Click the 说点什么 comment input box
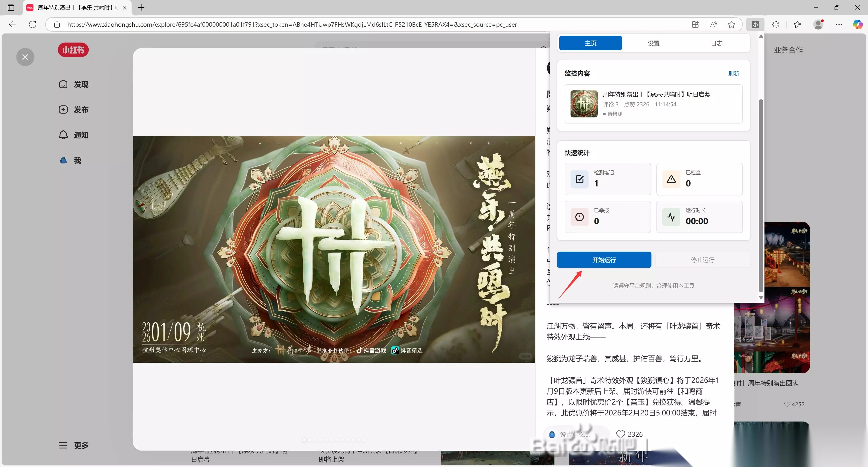The height and width of the screenshot is (467, 868). (x=576, y=434)
